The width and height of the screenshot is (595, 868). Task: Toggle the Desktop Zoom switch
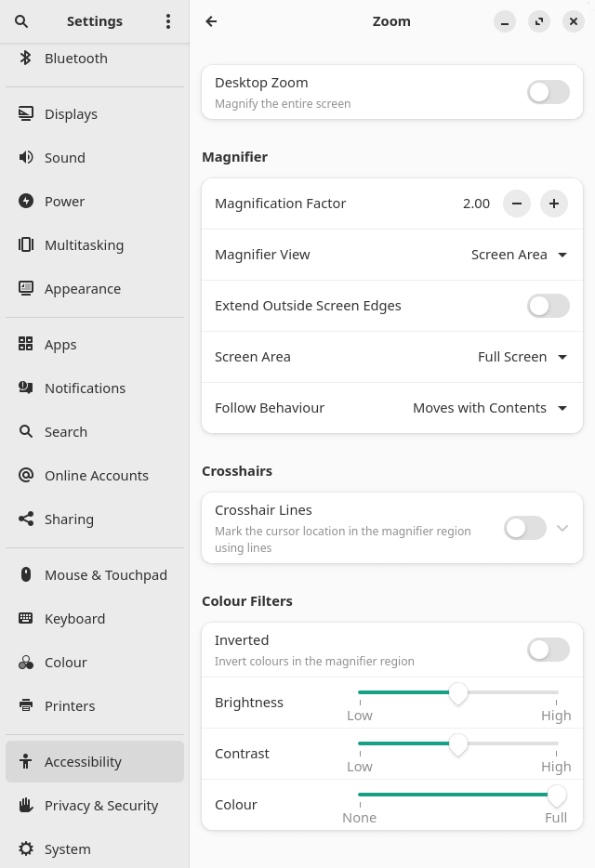point(548,92)
